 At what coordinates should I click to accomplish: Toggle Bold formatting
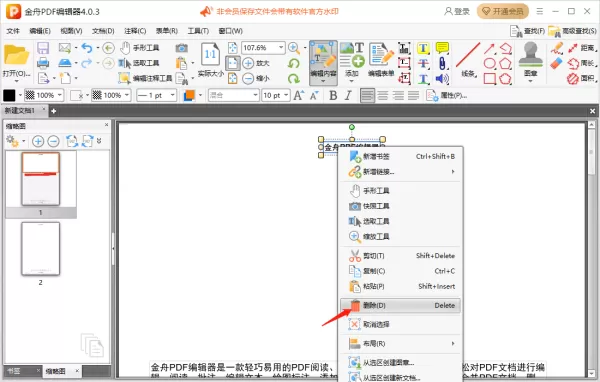[x=333, y=95]
